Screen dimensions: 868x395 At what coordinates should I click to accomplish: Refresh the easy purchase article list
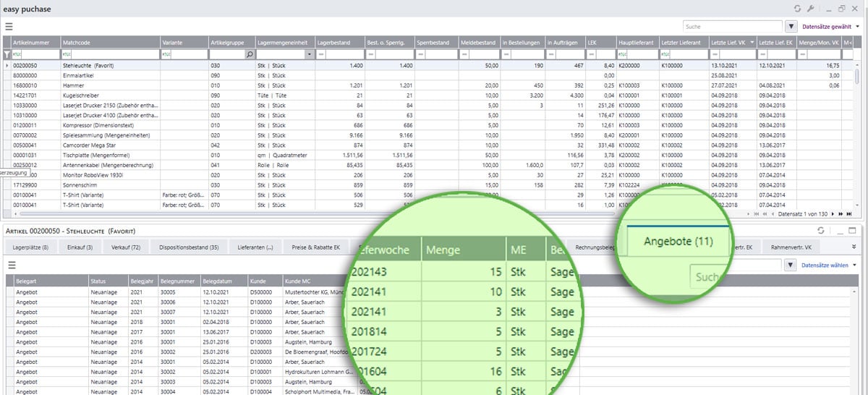point(797,8)
